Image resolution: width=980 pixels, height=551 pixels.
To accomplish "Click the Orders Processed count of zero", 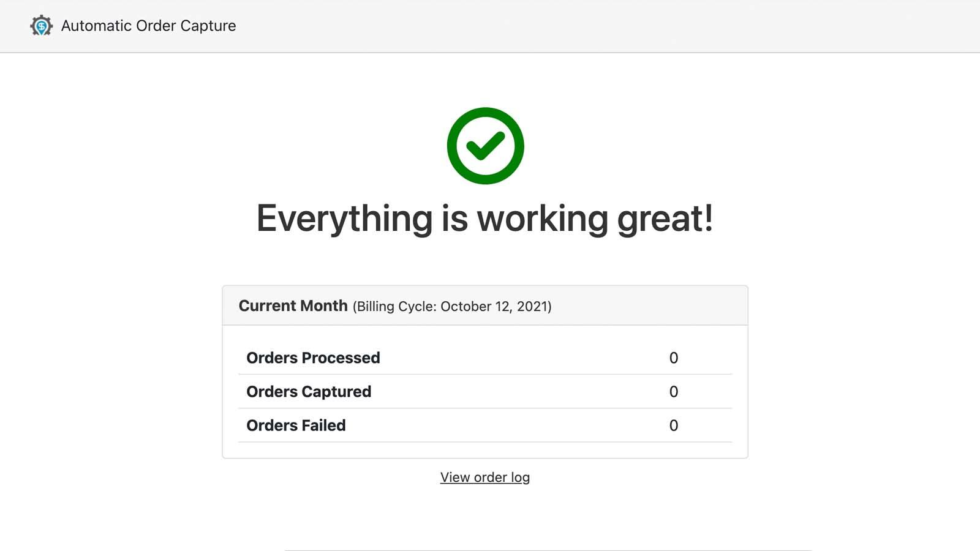I will coord(674,358).
